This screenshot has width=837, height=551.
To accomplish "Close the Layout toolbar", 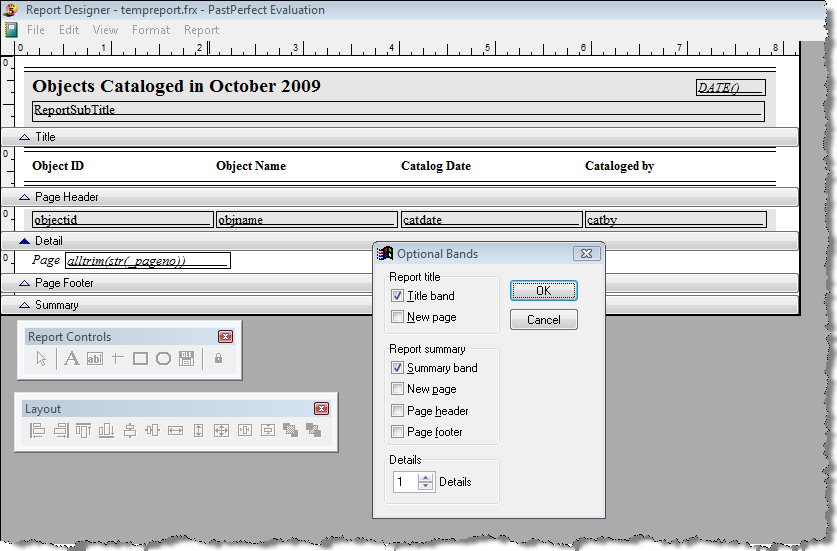I will tap(321, 408).
